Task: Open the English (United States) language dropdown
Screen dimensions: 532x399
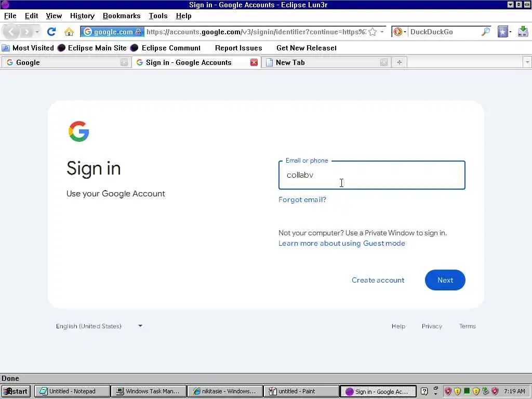Action: 99,326
